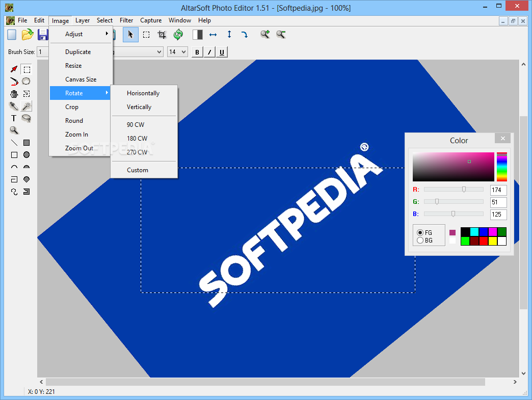Click the black and white invert icon
The width and height of the screenshot is (532, 400).
tap(198, 35)
